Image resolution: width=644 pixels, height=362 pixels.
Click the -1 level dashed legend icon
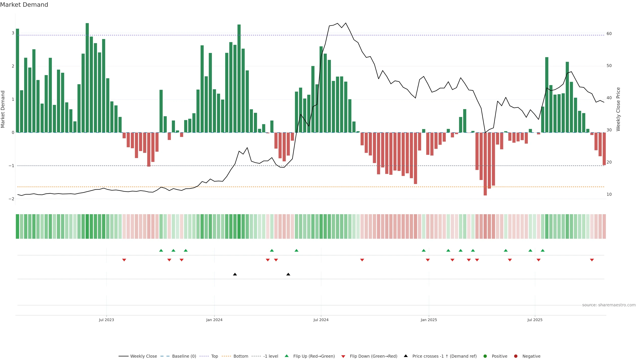click(256, 356)
